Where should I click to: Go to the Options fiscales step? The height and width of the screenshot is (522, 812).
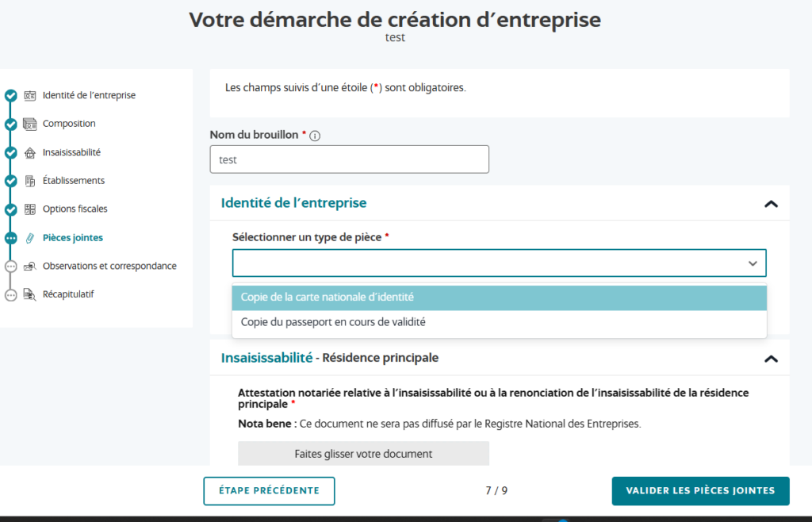tap(75, 209)
